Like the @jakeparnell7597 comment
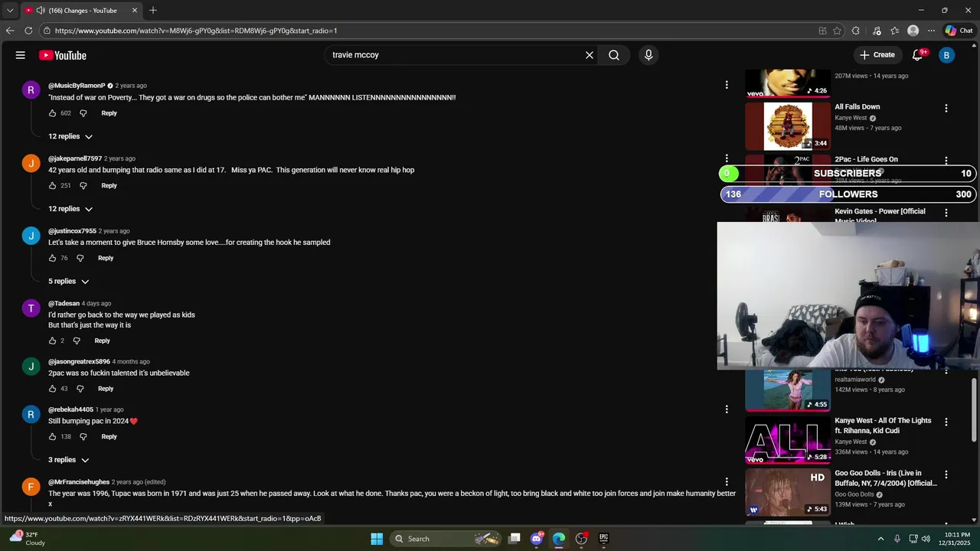Image resolution: width=980 pixels, height=551 pixels. pyautogui.click(x=53, y=185)
